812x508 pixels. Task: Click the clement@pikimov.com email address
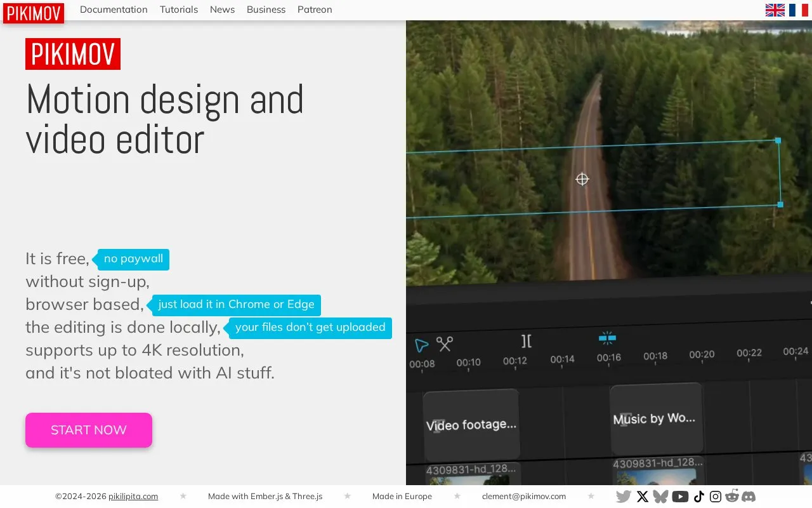click(524, 497)
